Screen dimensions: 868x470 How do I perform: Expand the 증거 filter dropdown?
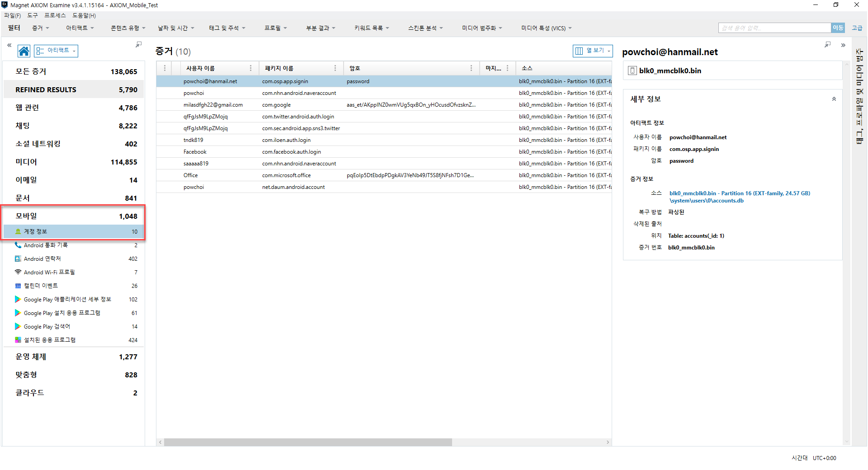[41, 28]
